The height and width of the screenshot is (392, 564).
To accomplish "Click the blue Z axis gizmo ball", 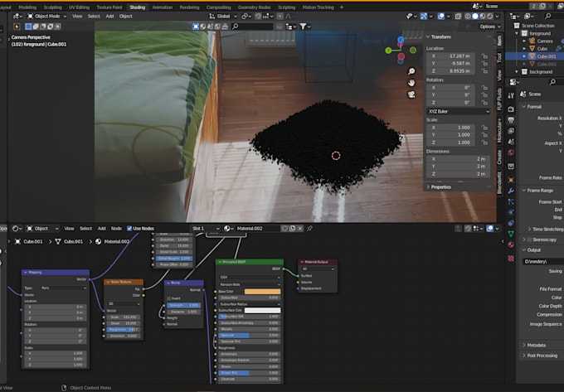I will (401, 39).
